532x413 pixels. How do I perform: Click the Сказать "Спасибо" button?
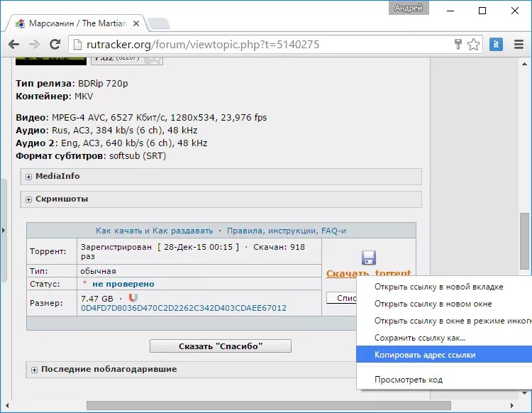(x=221, y=346)
